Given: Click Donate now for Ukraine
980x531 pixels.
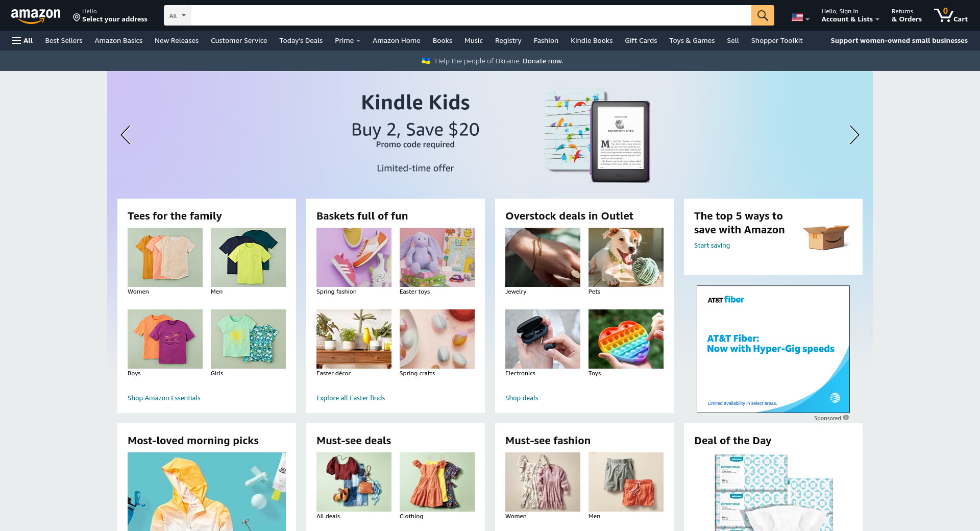Looking at the screenshot, I should click(543, 61).
